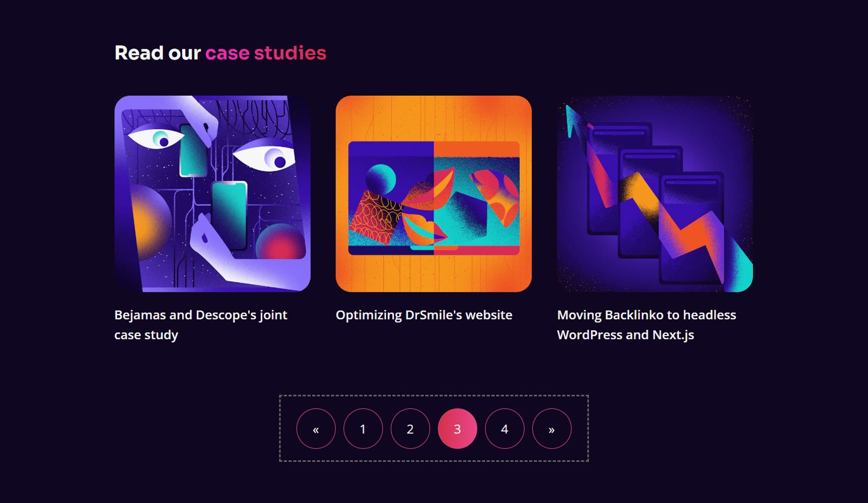This screenshot has height=503, width=868.
Task: Select page 1 in pagination
Action: tap(363, 429)
